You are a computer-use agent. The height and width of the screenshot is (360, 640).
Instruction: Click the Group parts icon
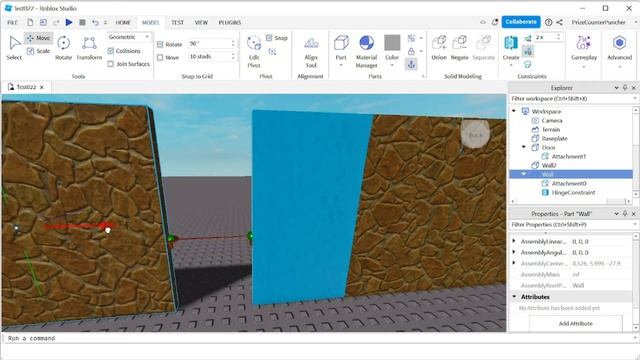pos(411,38)
